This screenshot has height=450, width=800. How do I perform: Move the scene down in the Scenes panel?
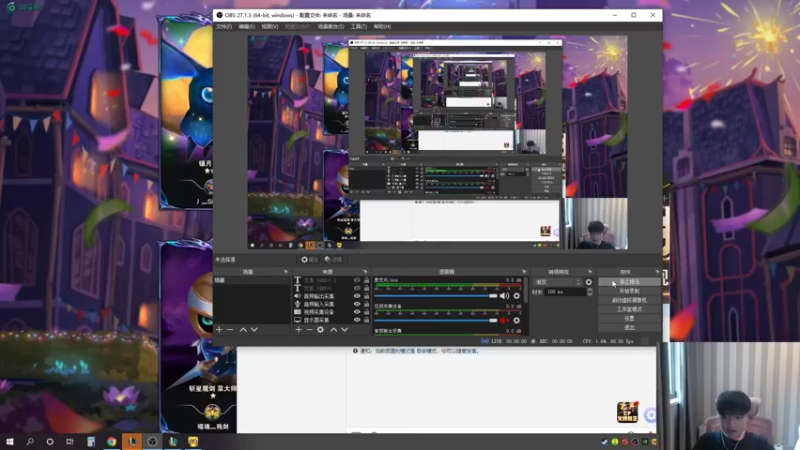(254, 330)
